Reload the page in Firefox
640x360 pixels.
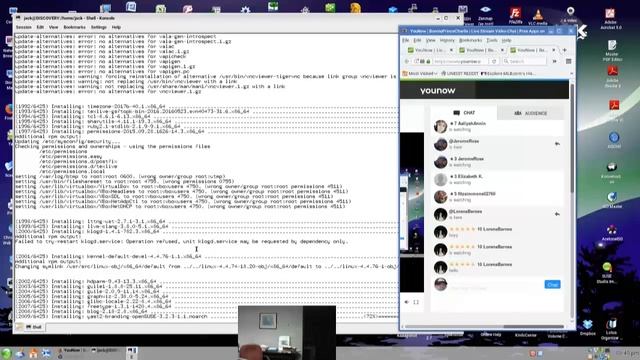point(494,61)
